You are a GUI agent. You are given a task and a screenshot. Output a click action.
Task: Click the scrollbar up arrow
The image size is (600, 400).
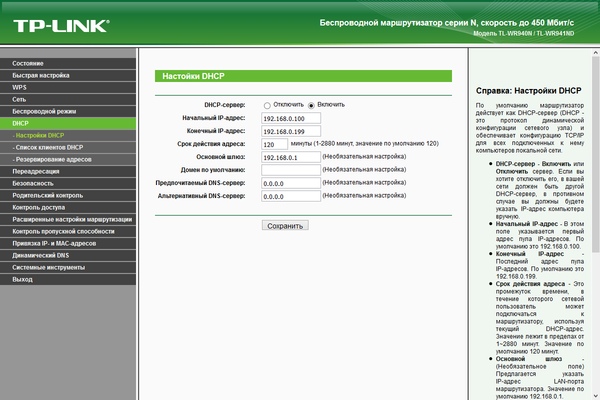coord(596,53)
